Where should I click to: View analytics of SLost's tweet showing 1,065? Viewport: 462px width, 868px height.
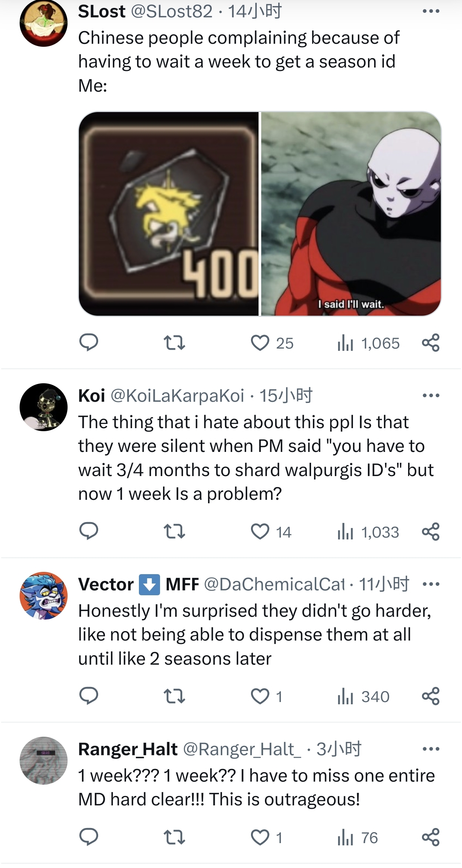[x=368, y=343]
